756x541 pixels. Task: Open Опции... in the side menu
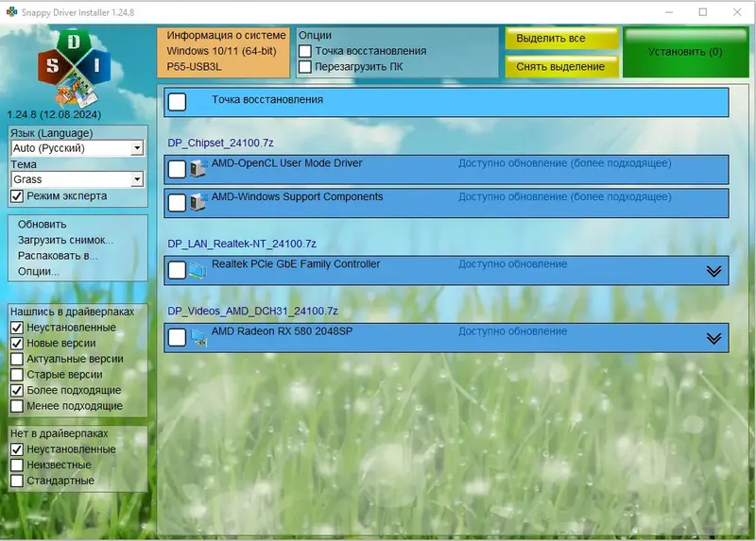pyautogui.click(x=39, y=271)
